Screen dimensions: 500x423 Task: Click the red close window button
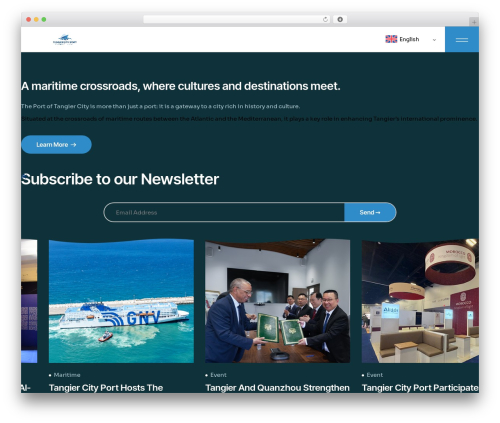[29, 19]
